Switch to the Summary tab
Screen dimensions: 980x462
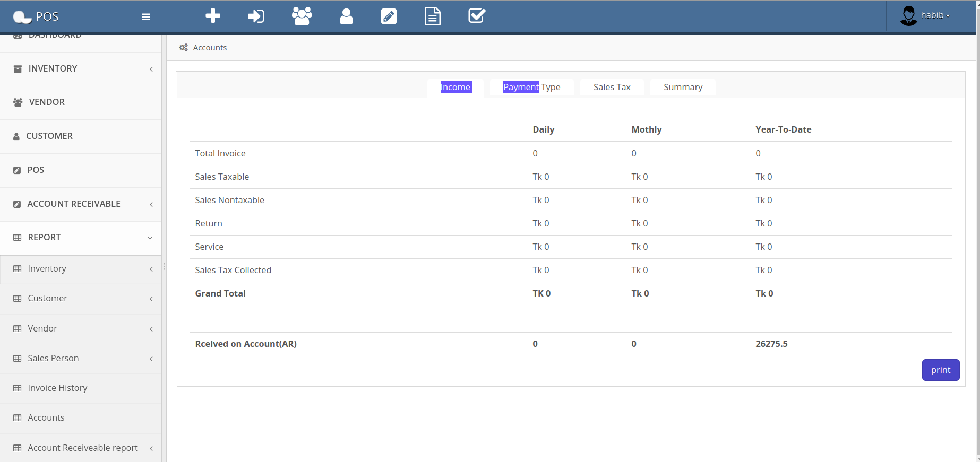coord(683,88)
